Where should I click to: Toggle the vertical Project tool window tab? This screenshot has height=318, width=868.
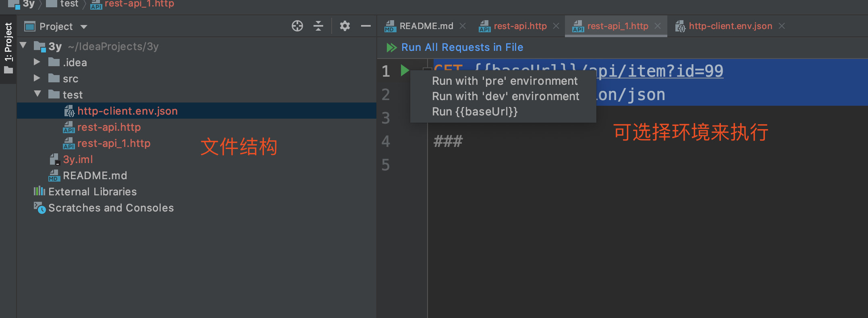coord(8,48)
